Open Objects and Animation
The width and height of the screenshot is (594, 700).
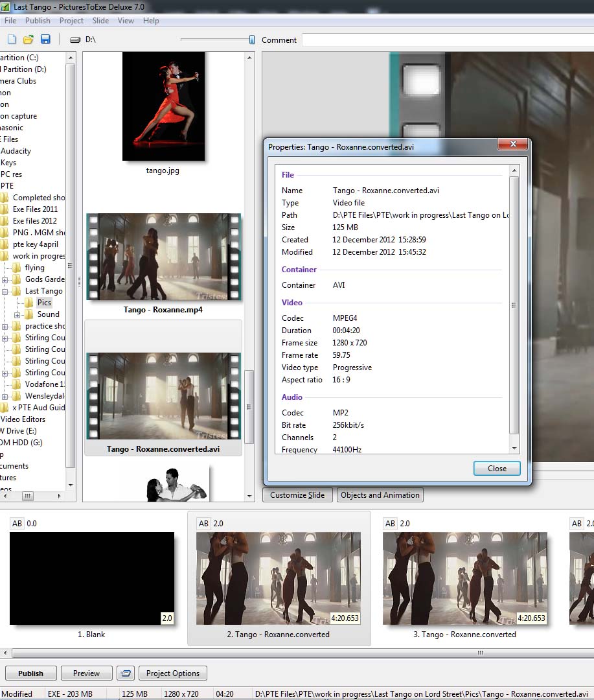[x=380, y=495]
